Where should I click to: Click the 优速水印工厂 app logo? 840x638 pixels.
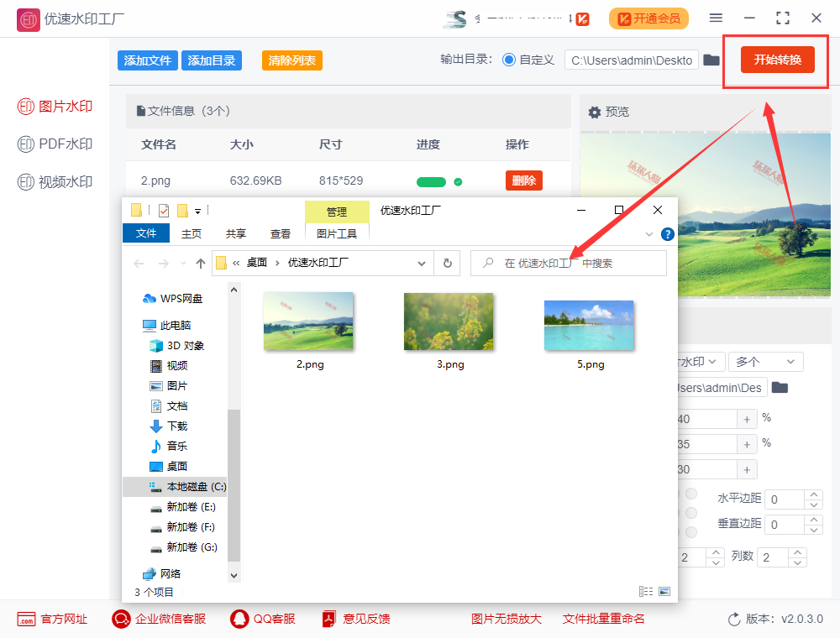[28, 20]
